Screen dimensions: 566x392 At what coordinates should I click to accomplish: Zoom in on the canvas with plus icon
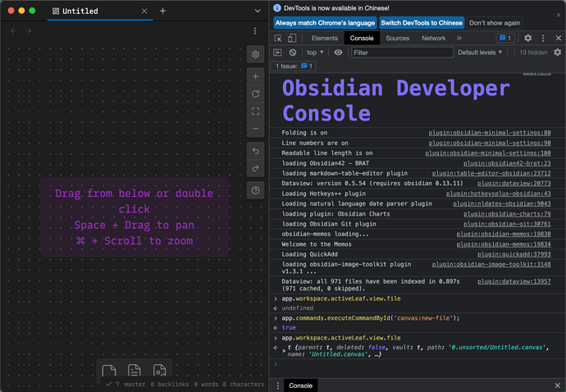(x=256, y=76)
